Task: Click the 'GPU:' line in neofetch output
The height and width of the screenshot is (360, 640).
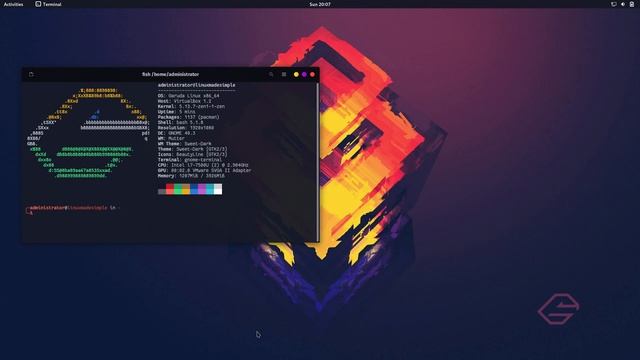Action: coord(204,171)
